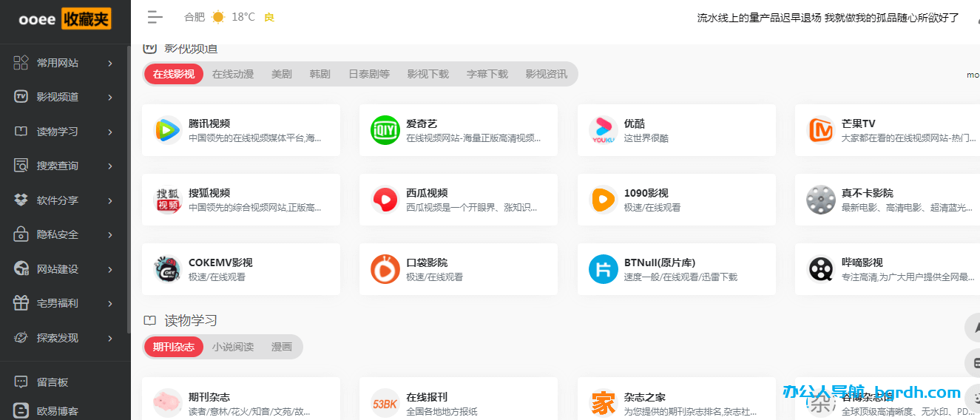Click the COKEMV影视 site icon
Image resolution: width=980 pixels, height=420 pixels.
pos(168,269)
